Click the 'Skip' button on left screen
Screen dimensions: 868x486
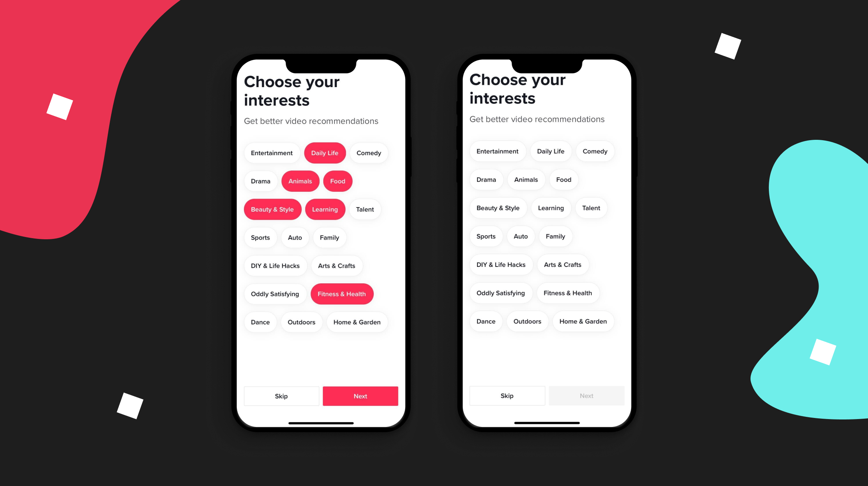280,396
